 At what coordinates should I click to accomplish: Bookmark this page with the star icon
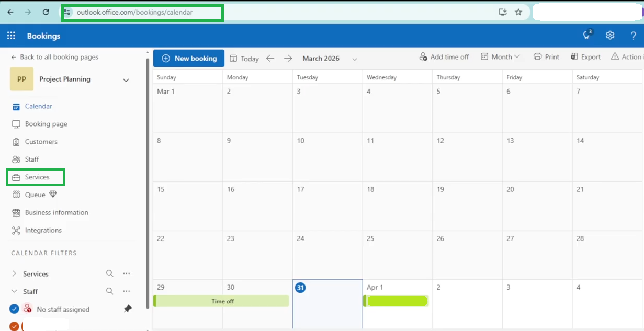(518, 12)
